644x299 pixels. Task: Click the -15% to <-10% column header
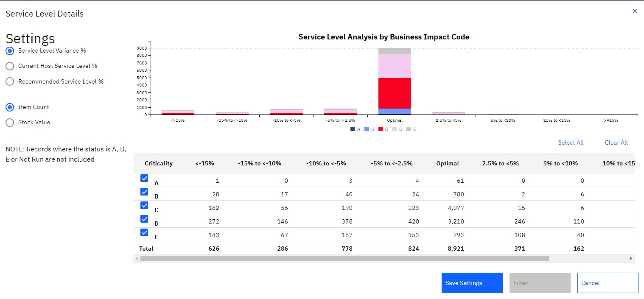pos(260,163)
